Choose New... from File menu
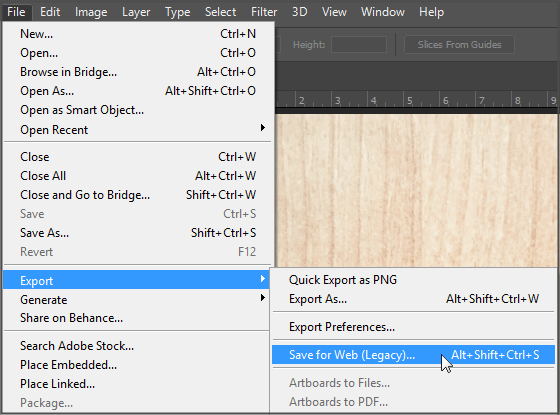This screenshot has width=560, height=415. click(138, 34)
